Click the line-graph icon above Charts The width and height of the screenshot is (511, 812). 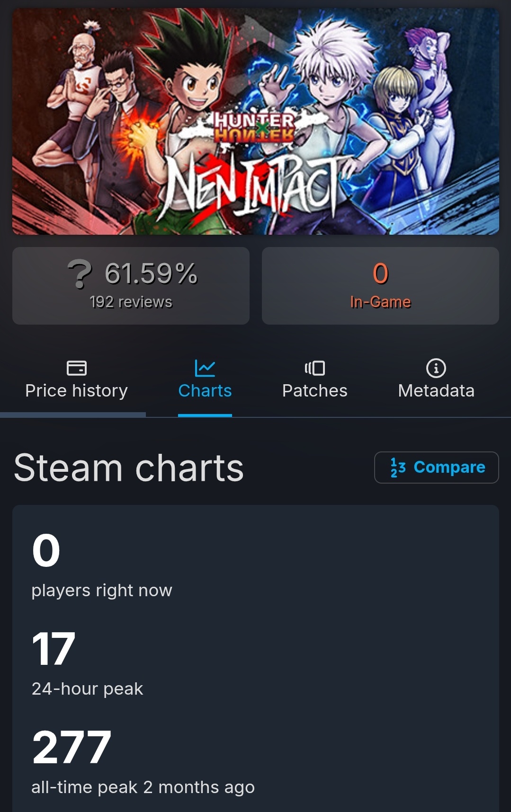pos(205,368)
